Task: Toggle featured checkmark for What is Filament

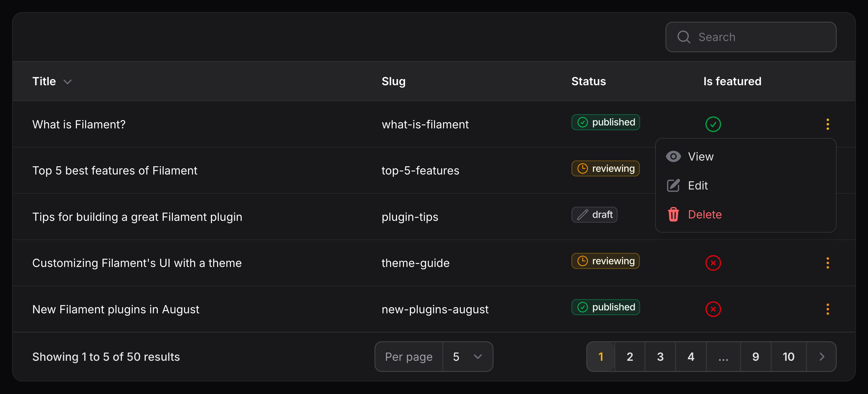Action: [713, 124]
